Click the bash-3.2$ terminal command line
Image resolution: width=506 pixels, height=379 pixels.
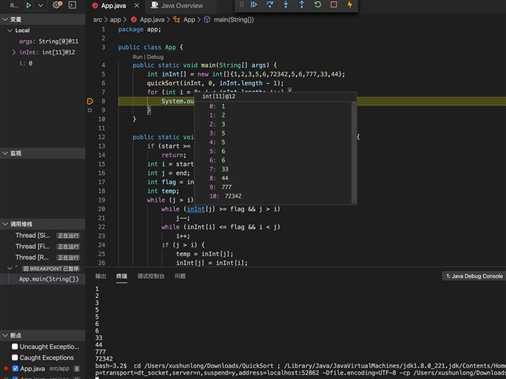click(x=300, y=366)
